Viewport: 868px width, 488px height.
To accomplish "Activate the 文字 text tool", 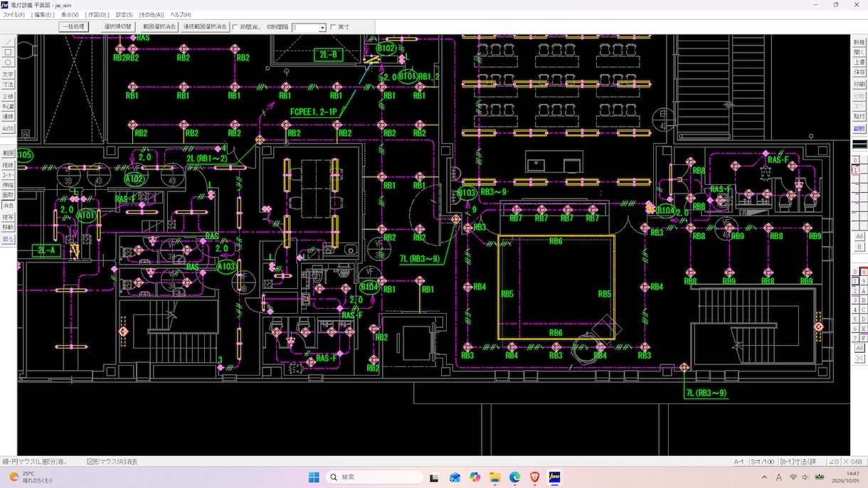I will pos(9,74).
